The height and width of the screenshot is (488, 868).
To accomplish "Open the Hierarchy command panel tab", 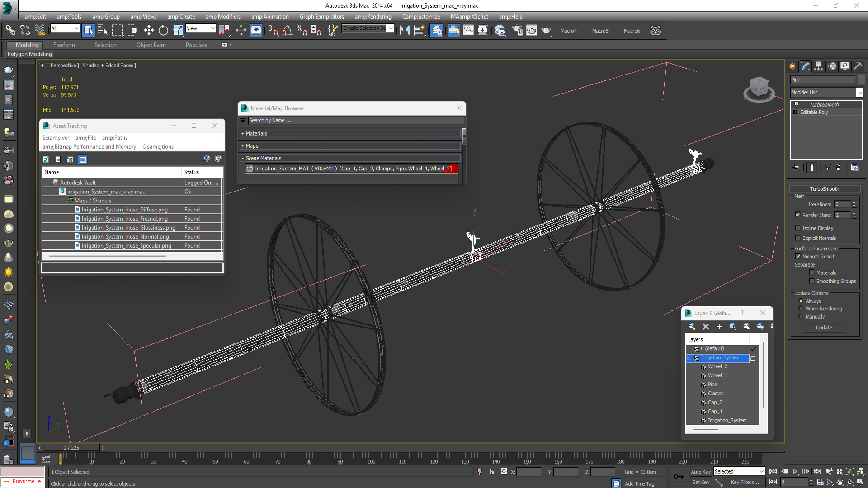I will pyautogui.click(x=818, y=66).
